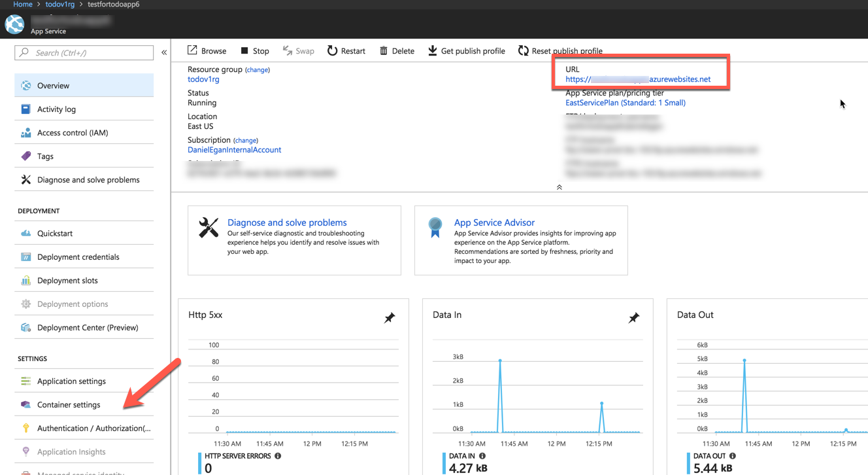Click the Container settings icon
868x475 pixels.
(x=26, y=405)
